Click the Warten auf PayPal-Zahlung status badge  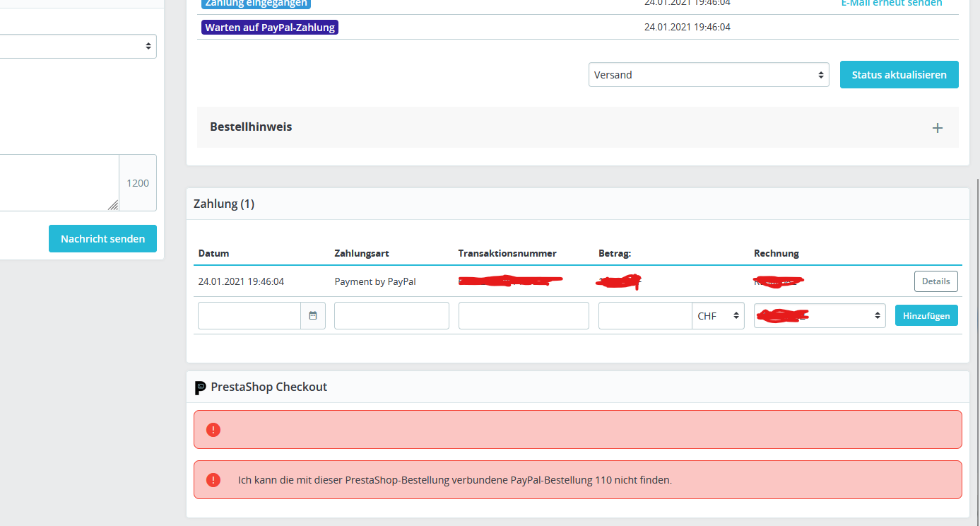[x=269, y=28]
